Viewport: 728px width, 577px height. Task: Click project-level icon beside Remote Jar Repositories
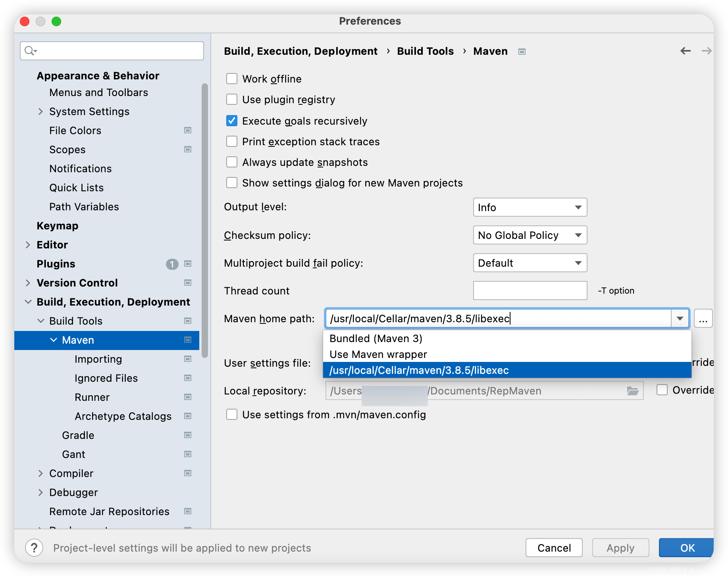coord(188,511)
